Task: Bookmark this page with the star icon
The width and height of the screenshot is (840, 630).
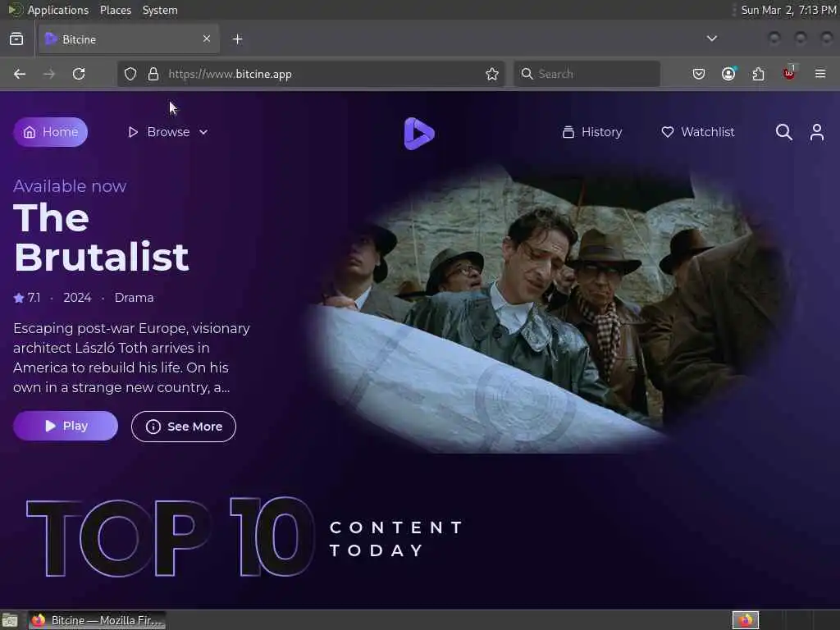Action: pyautogui.click(x=492, y=74)
